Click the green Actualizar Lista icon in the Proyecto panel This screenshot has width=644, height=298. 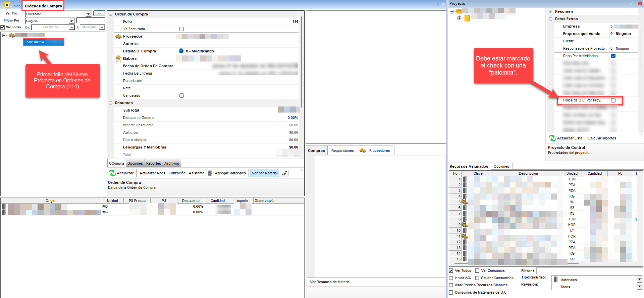(552, 138)
